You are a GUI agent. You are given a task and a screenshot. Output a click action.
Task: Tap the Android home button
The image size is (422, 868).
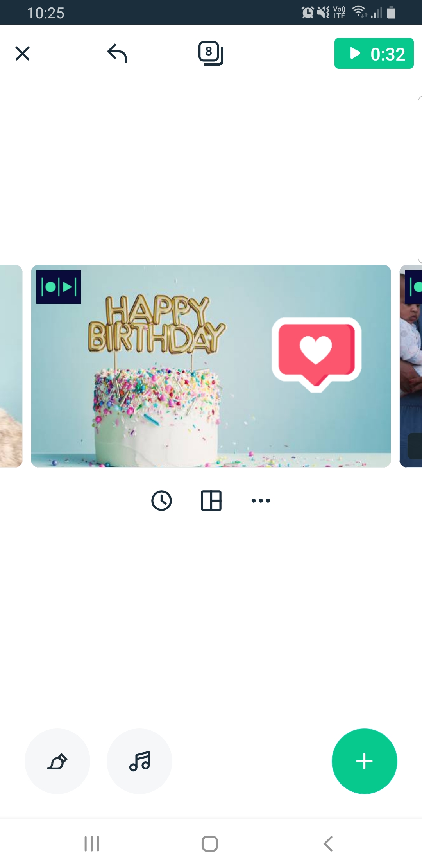[210, 844]
